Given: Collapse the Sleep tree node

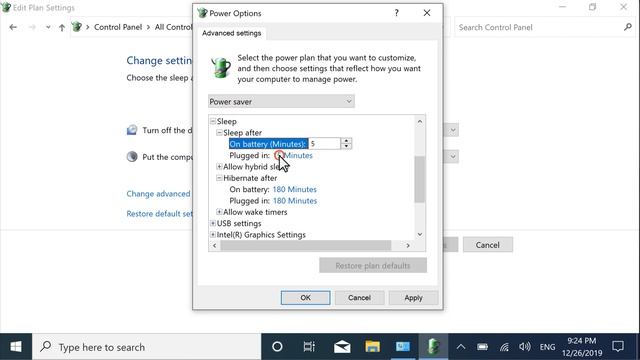Looking at the screenshot, I should [x=213, y=121].
